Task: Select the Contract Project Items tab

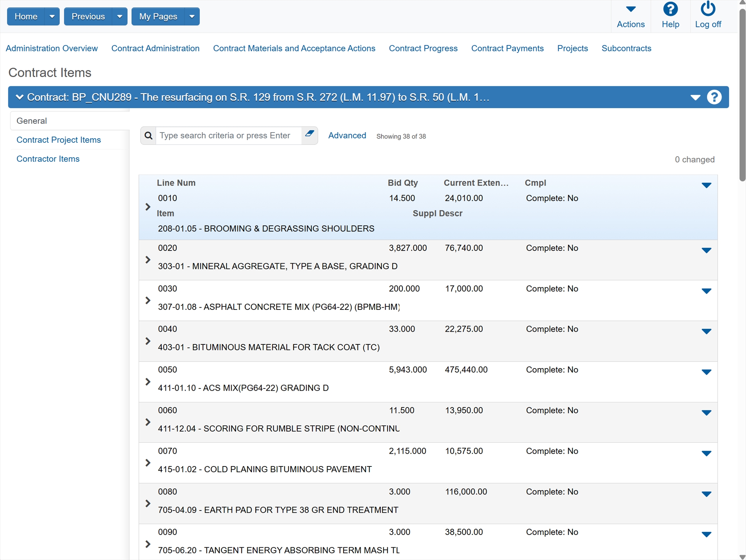Action: (x=59, y=140)
